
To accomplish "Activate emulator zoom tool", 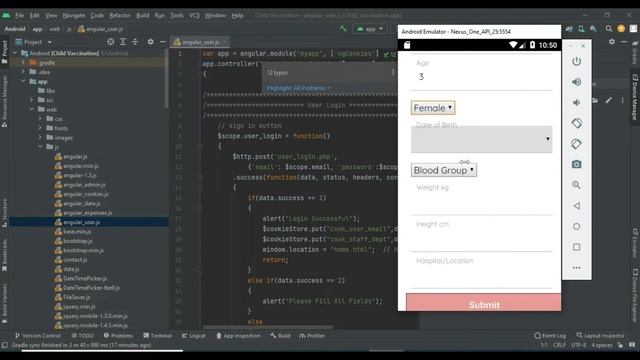I will click(576, 185).
